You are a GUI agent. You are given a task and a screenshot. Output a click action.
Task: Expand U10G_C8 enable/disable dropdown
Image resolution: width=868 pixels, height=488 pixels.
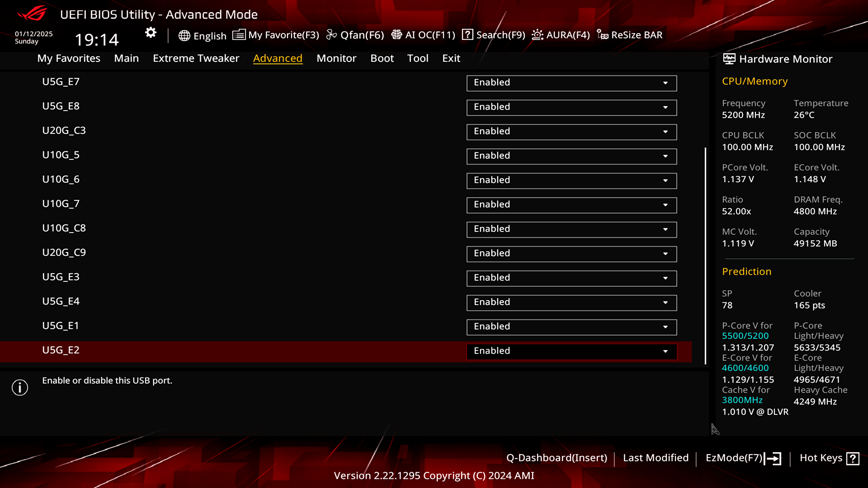(665, 229)
